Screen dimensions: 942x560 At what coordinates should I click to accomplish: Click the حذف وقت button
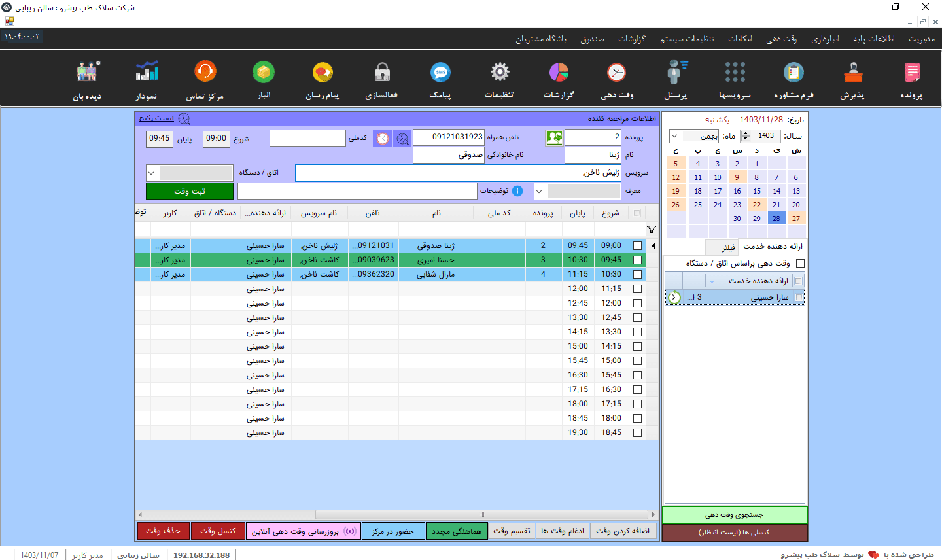coord(164,531)
